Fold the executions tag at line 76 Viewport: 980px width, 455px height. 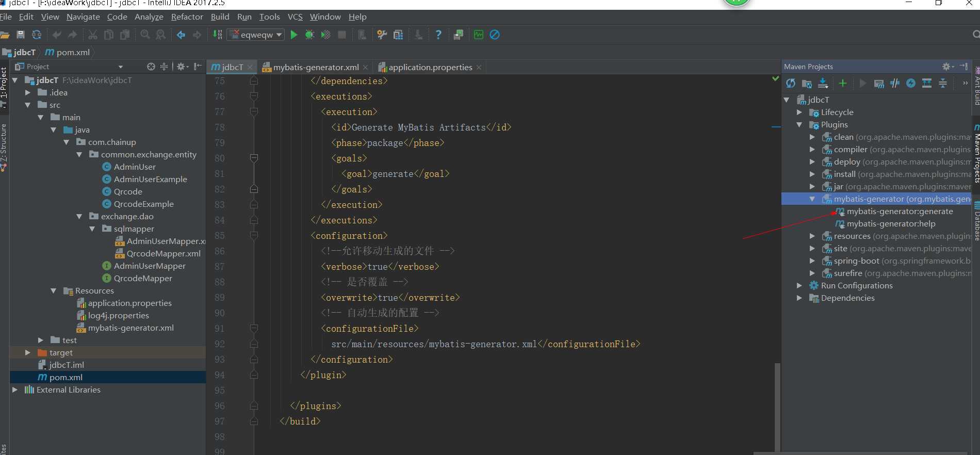tap(254, 96)
